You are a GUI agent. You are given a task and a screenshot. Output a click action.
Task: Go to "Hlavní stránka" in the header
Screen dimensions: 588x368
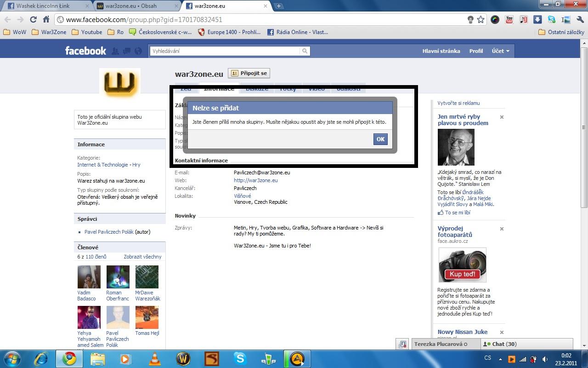click(441, 51)
